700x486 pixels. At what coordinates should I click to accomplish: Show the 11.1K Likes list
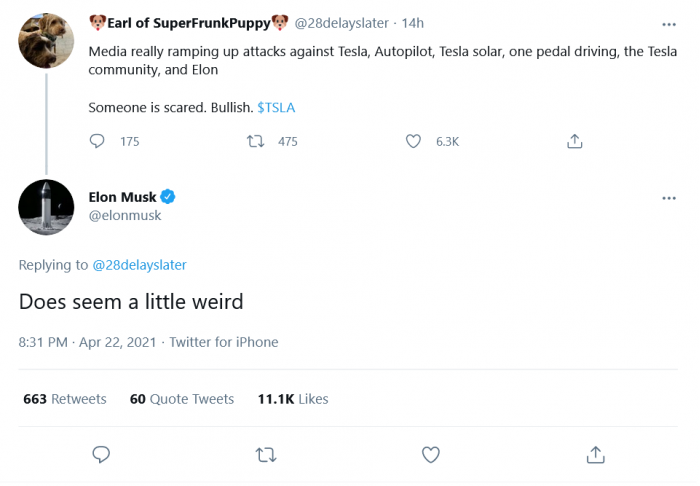click(293, 399)
